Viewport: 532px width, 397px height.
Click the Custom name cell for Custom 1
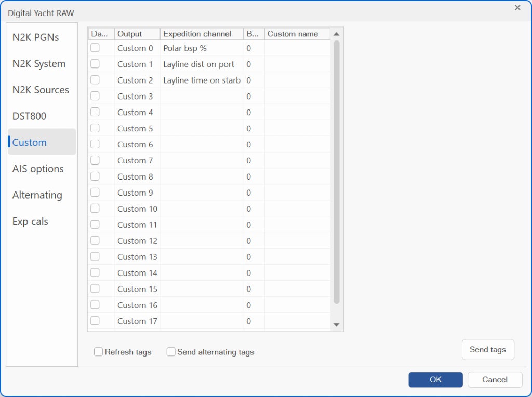click(297, 64)
